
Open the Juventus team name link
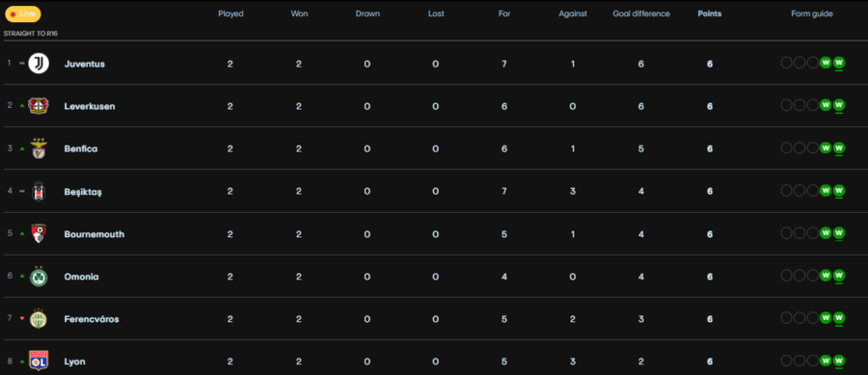pos(84,64)
